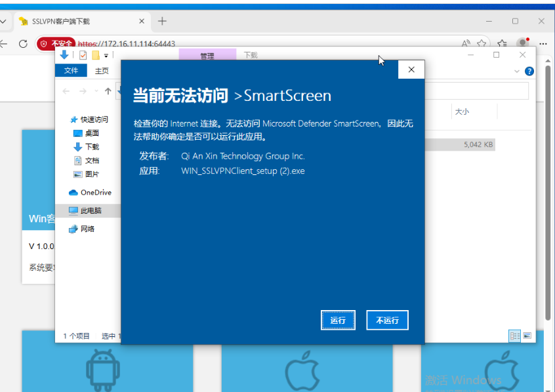555x392 pixels.
Task: Go up one folder level arrow
Action: point(108,91)
